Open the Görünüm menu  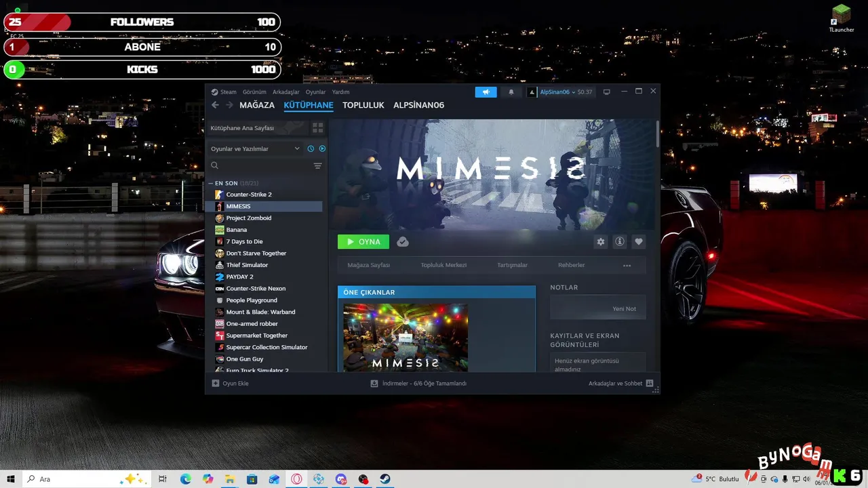point(254,92)
